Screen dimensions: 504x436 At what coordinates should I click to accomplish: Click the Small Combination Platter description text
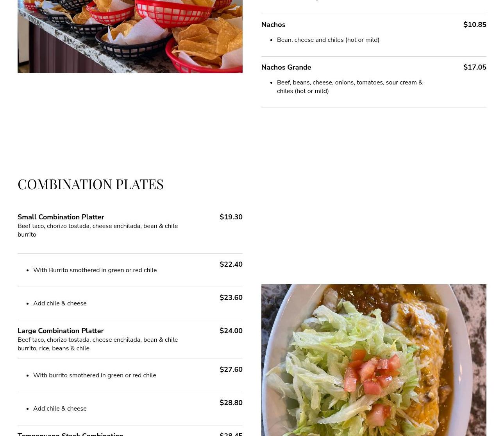click(x=98, y=230)
